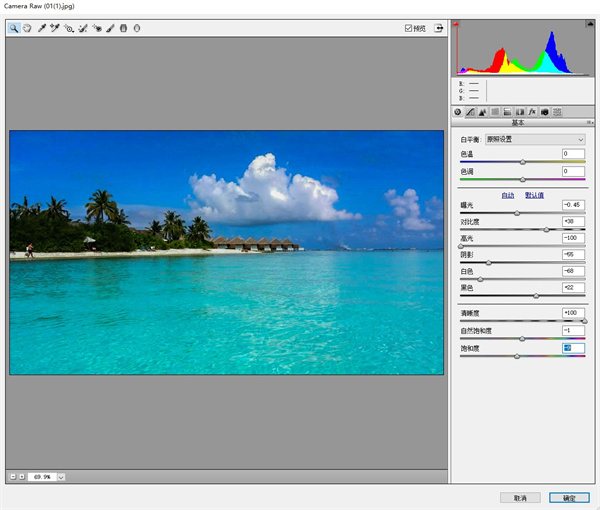
Task: Click the 确定 confirm button
Action: pos(569,497)
